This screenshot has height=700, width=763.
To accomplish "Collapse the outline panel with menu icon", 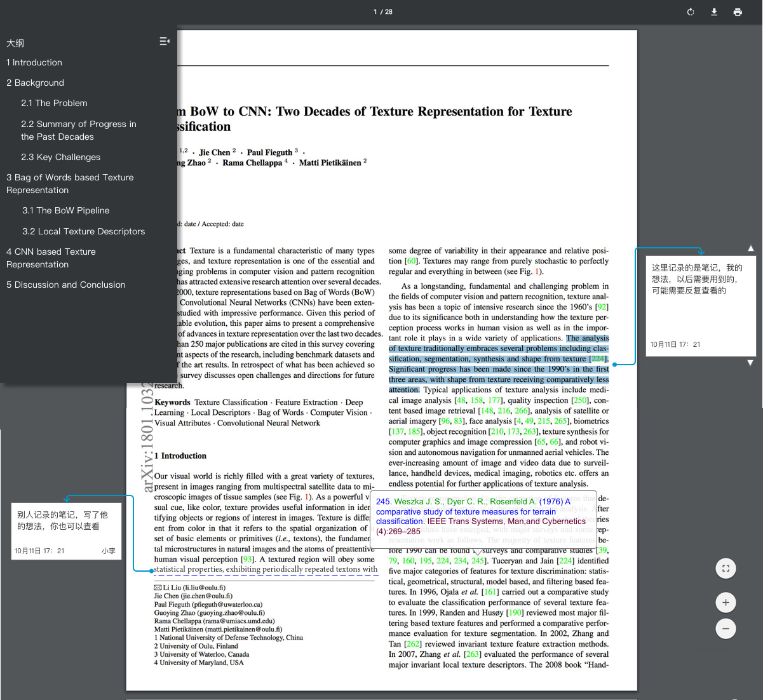I will (x=165, y=41).
